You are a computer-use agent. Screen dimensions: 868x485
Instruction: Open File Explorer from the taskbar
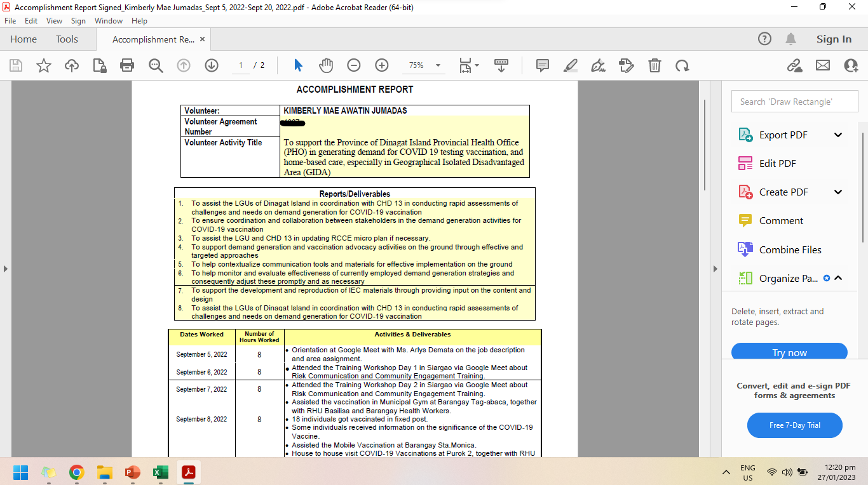(105, 472)
